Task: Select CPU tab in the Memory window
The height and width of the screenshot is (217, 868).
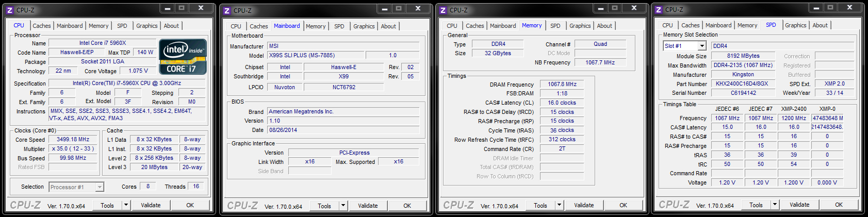Action: click(452, 26)
